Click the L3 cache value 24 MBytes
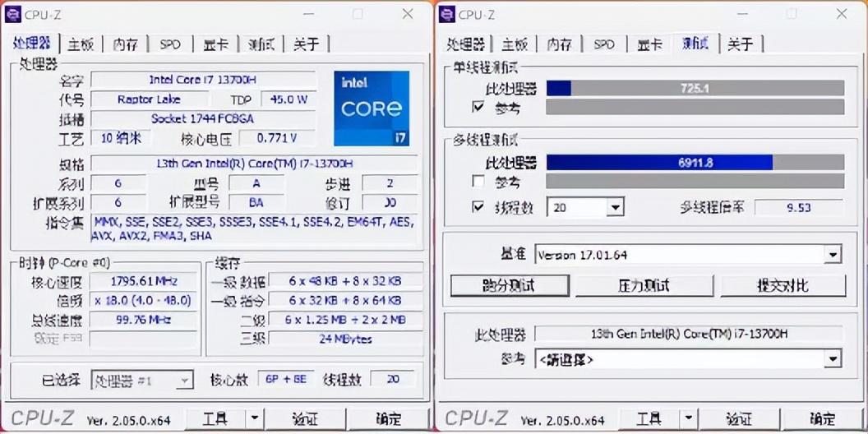 click(345, 339)
